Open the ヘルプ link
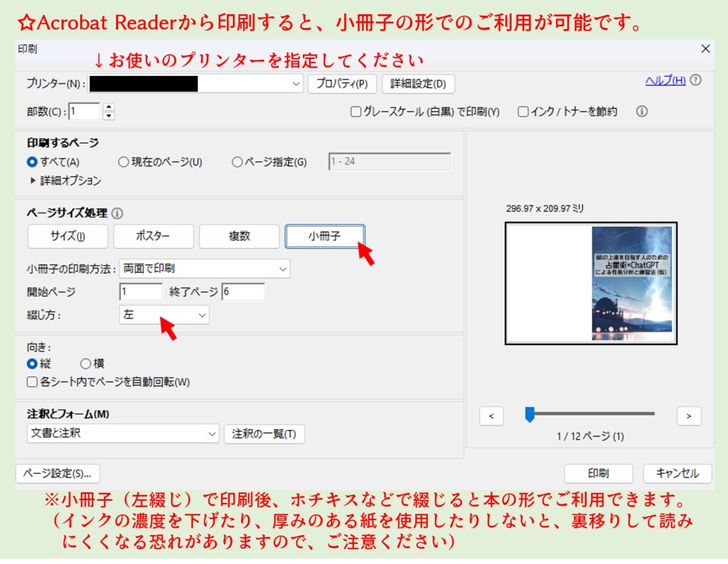This screenshot has height=564, width=728. click(664, 80)
